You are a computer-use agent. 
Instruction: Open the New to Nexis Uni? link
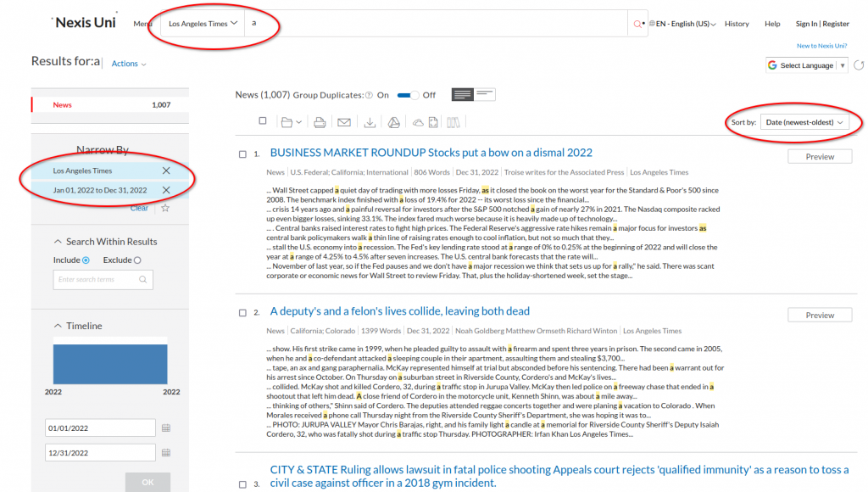pos(821,46)
